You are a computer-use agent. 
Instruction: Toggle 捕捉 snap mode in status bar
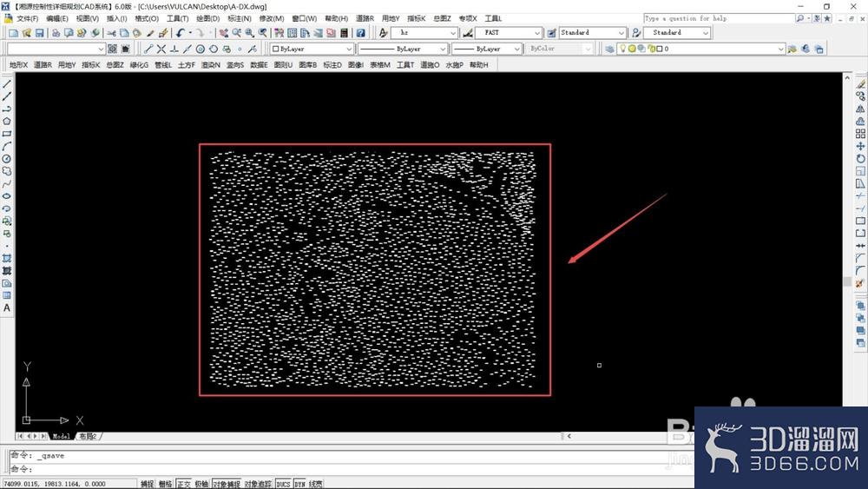(x=148, y=484)
